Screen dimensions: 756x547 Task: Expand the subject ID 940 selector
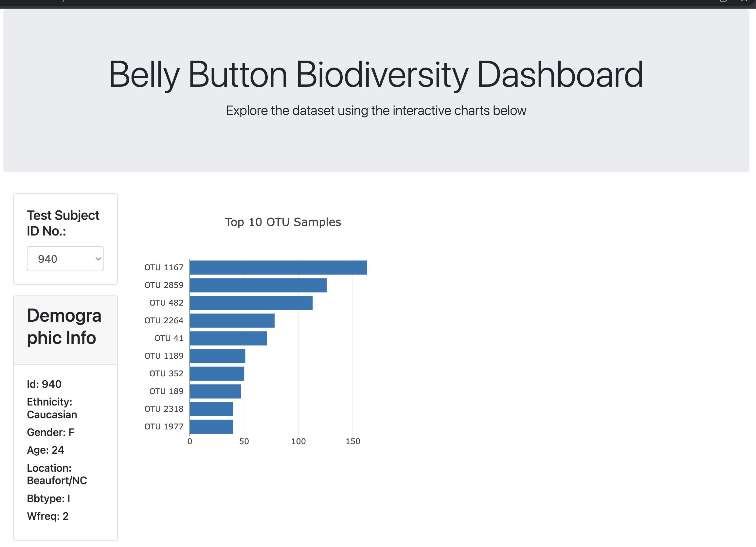65,258
